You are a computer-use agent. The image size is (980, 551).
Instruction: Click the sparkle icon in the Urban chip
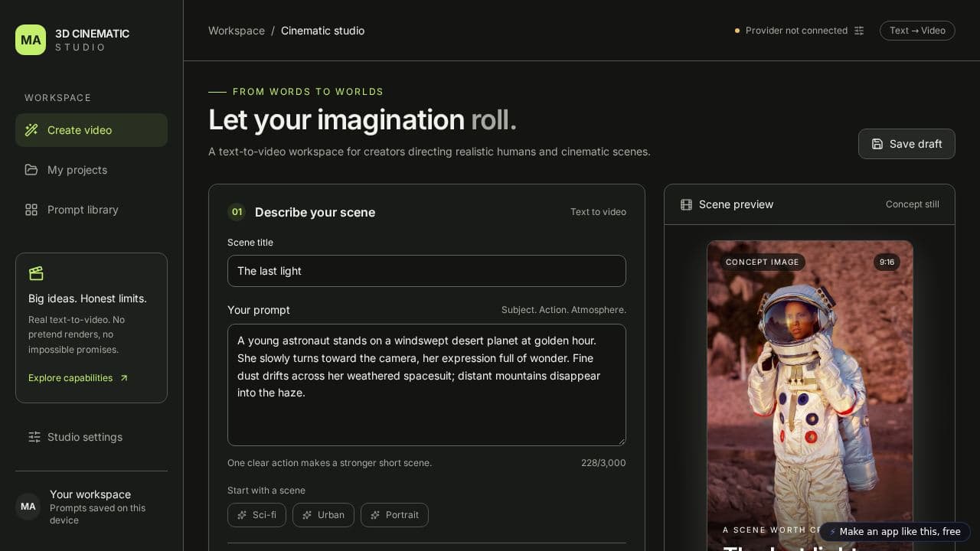point(307,515)
